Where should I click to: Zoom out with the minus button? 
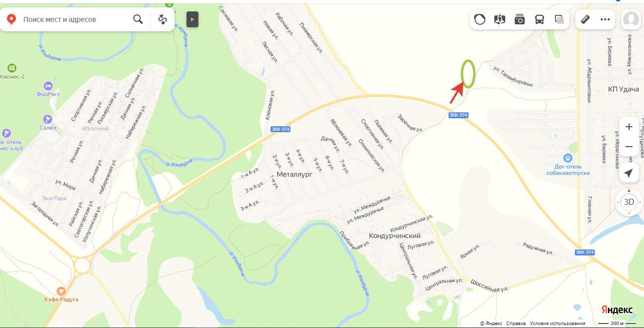(629, 147)
